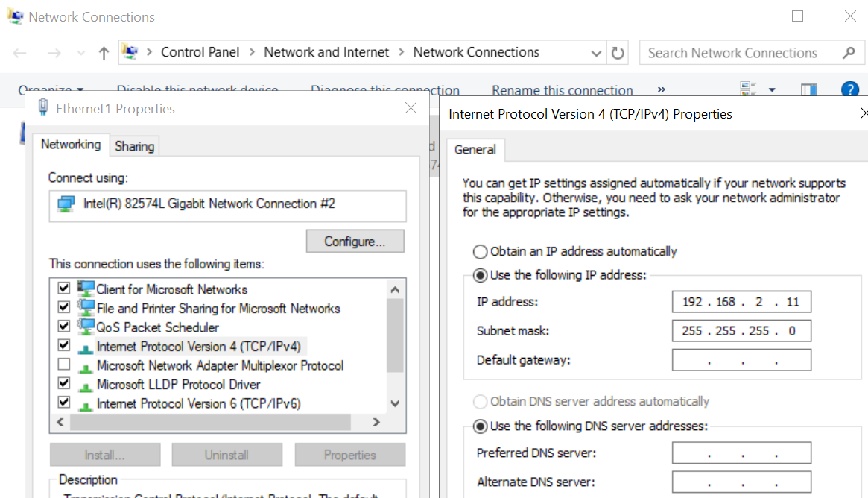Click the items list vertical scrollbar thumb
Screen dimensions: 868x498
395,335
